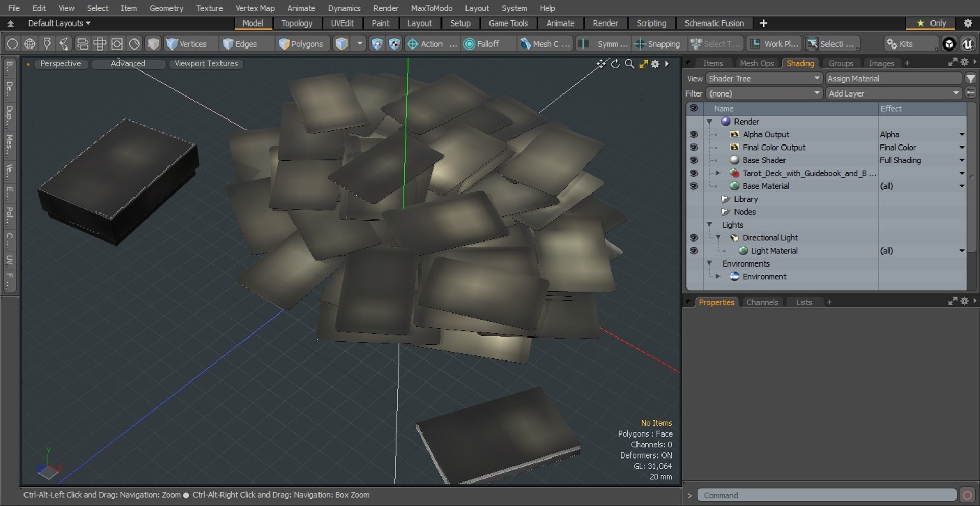Maximize the 3D viewport with expand arrows
The image size is (980, 506).
point(643,64)
